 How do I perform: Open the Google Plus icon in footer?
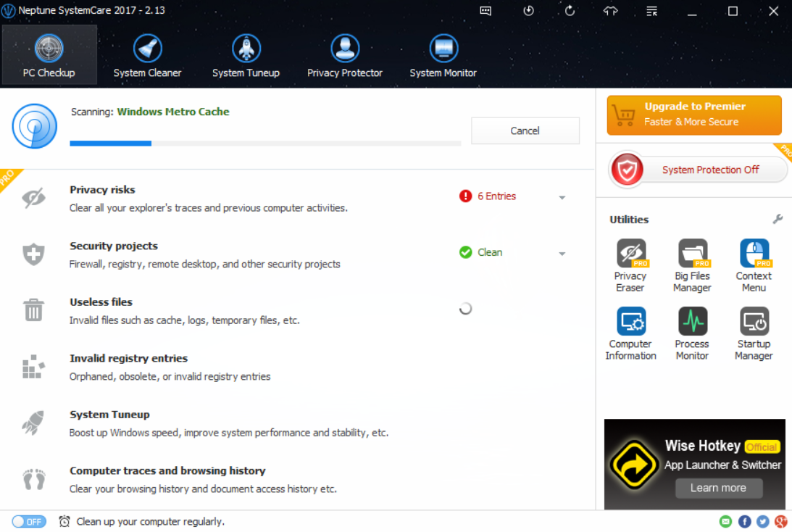click(781, 521)
